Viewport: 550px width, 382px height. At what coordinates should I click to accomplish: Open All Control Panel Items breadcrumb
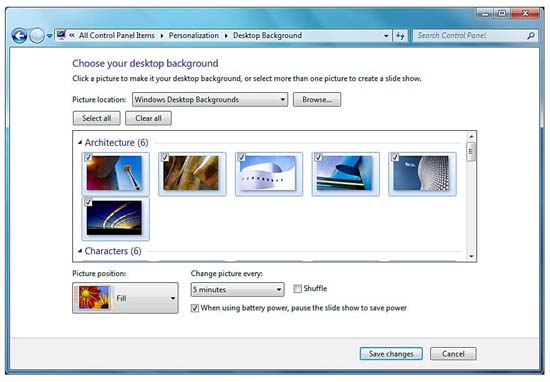(116, 35)
